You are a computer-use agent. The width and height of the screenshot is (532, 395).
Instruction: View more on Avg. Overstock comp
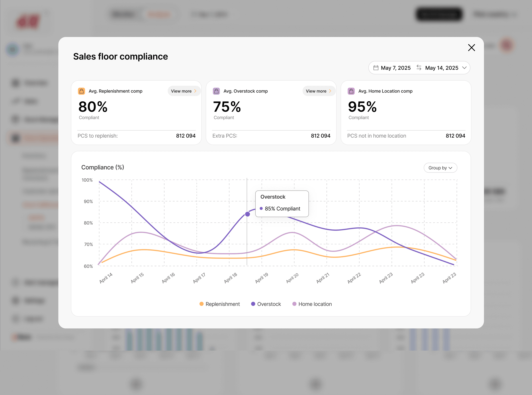coord(319,91)
